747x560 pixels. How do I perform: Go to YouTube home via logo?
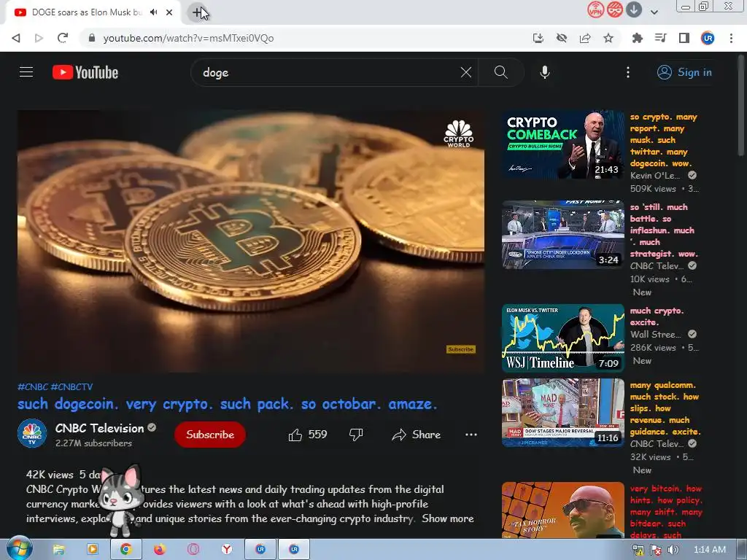pyautogui.click(x=85, y=72)
